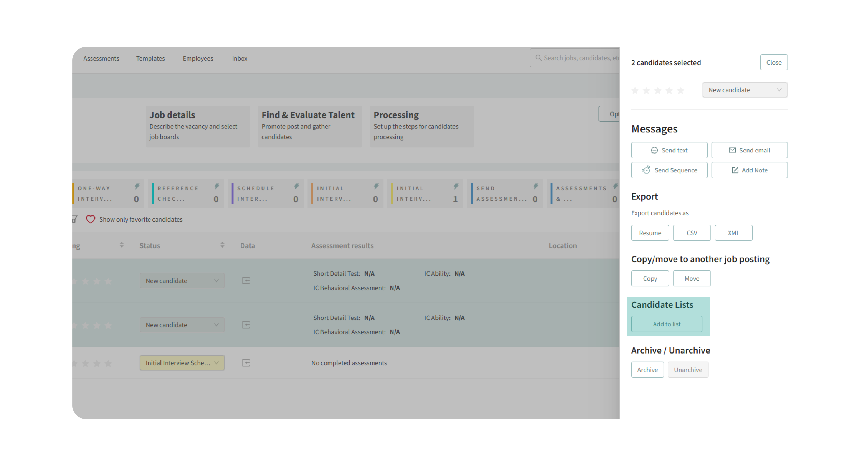Image resolution: width=868 pixels, height=466 pixels.
Task: Click the Send Sequence icon
Action: [x=646, y=170]
